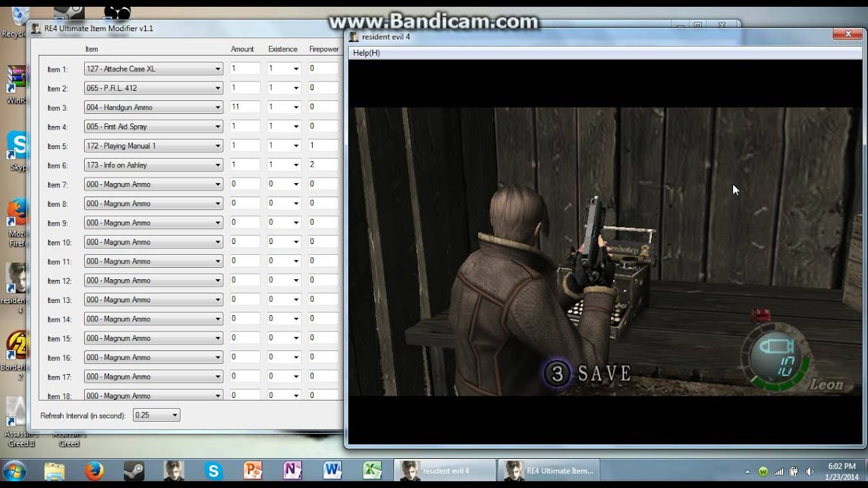
Task: Click Firepower field of Item 2
Action: click(323, 87)
